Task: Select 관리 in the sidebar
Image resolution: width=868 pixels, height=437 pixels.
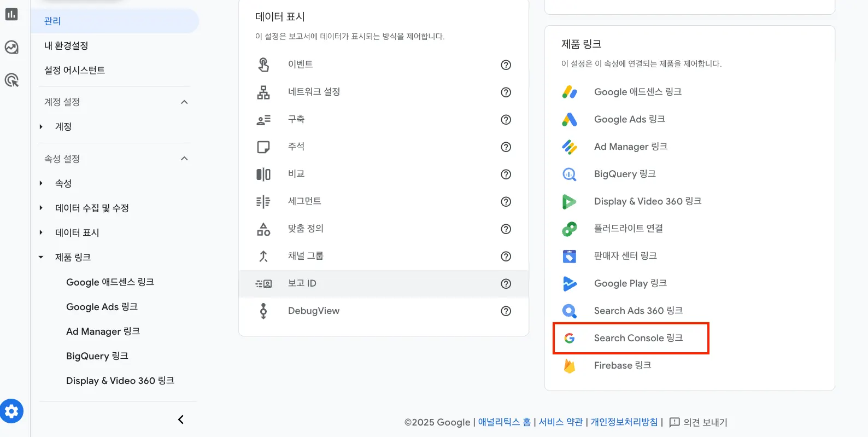Action: (115, 21)
